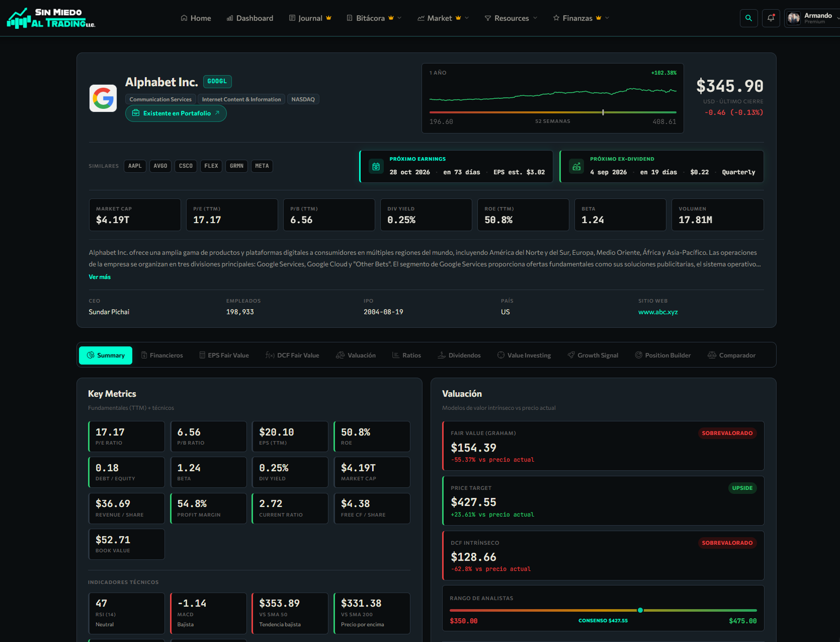Click the Market chart-line icon
The height and width of the screenshot is (642, 840).
point(421,18)
